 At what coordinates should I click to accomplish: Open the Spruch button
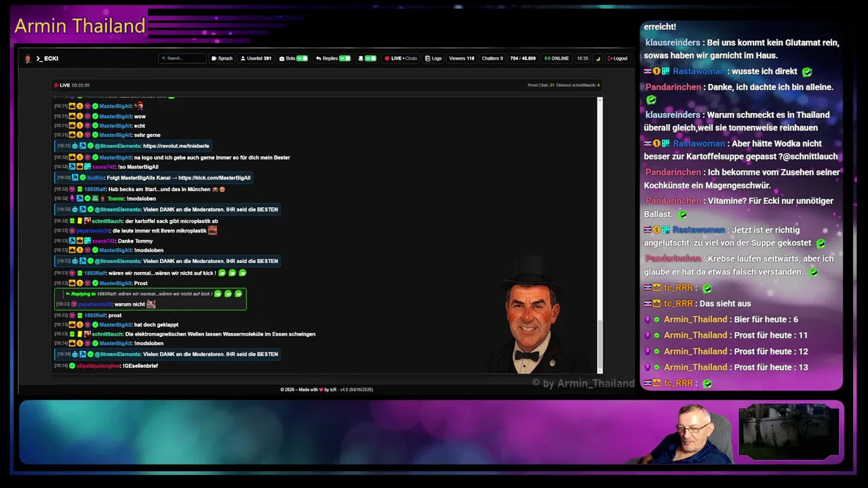[x=222, y=58]
